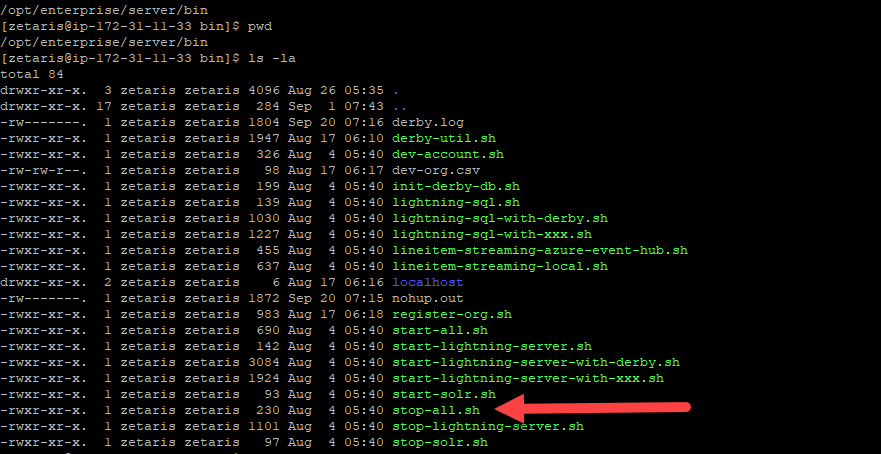The height and width of the screenshot is (454, 881).
Task: Select the 'total 84' output line
Action: pos(32,74)
